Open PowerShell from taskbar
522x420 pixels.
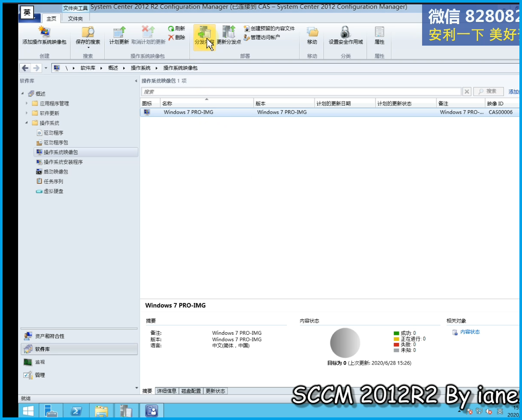pos(76,411)
